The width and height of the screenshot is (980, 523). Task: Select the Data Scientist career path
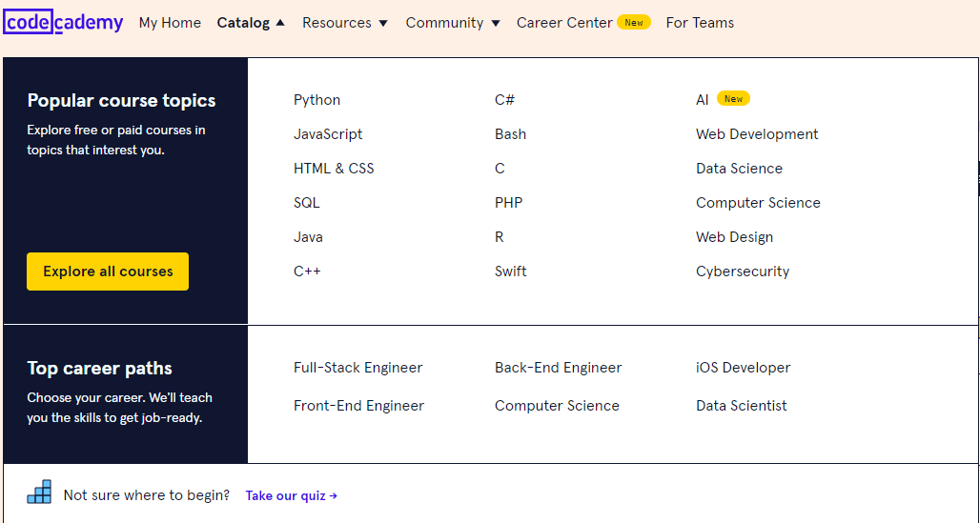[x=742, y=406]
